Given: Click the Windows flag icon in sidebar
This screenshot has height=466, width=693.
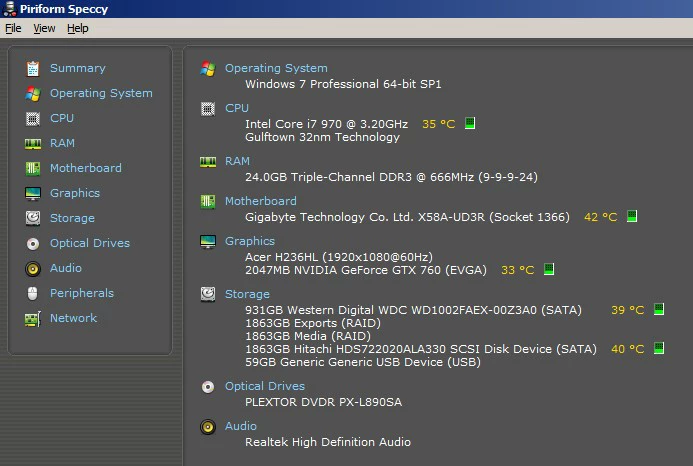Looking at the screenshot, I should coord(33,94).
